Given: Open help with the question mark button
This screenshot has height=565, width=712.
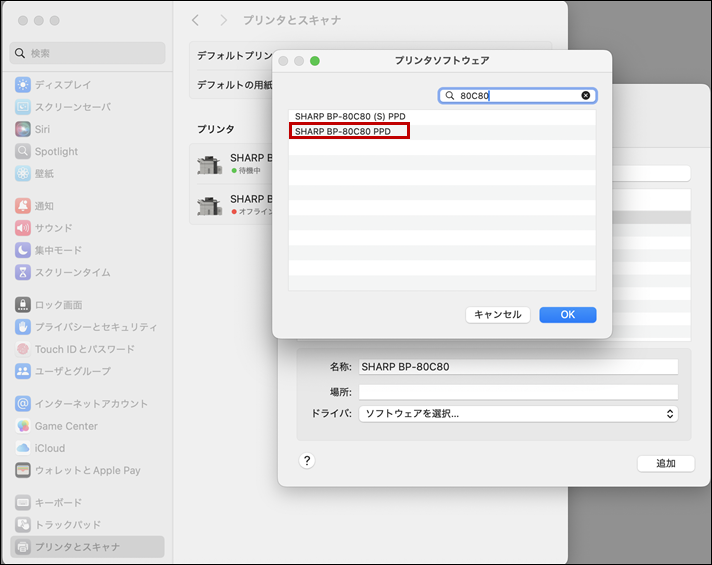Looking at the screenshot, I should pyautogui.click(x=307, y=461).
